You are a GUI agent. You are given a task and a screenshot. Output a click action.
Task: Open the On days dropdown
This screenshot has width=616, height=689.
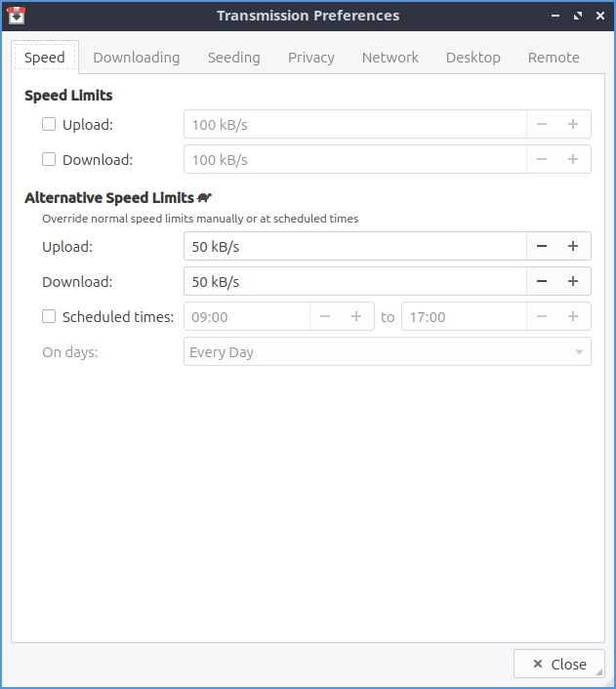coord(387,352)
